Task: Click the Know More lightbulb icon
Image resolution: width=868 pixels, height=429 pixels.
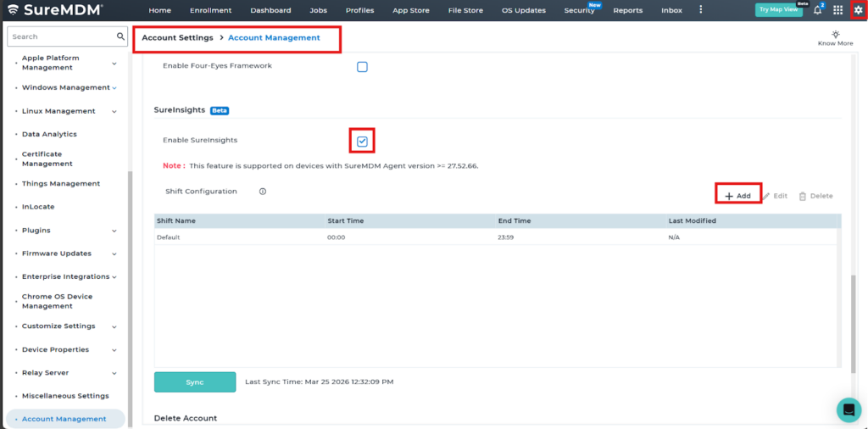Action: click(835, 34)
